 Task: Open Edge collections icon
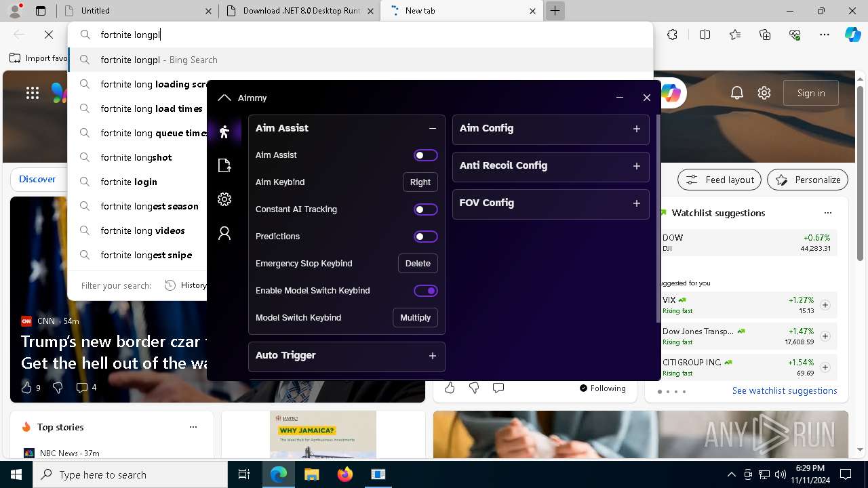point(765,35)
